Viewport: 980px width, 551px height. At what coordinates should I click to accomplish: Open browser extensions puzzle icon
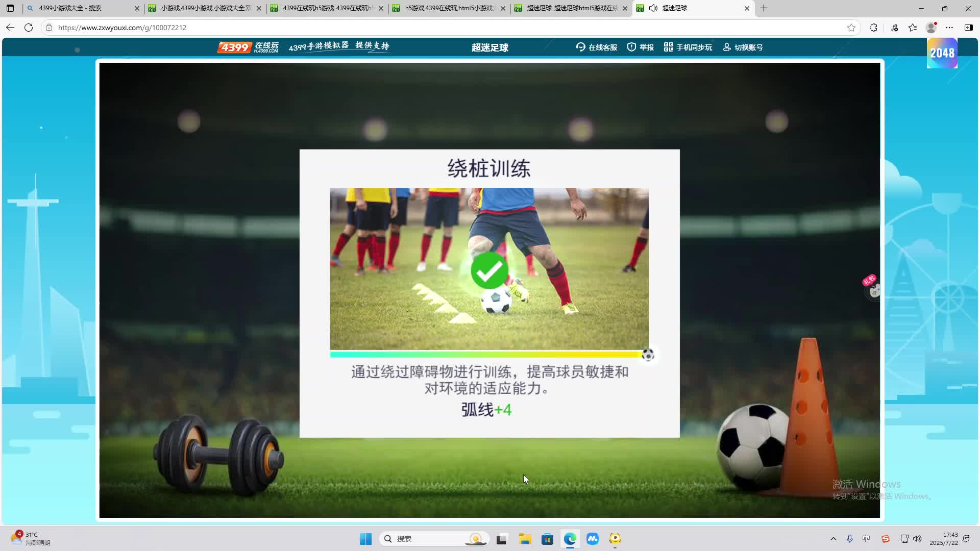point(873,28)
